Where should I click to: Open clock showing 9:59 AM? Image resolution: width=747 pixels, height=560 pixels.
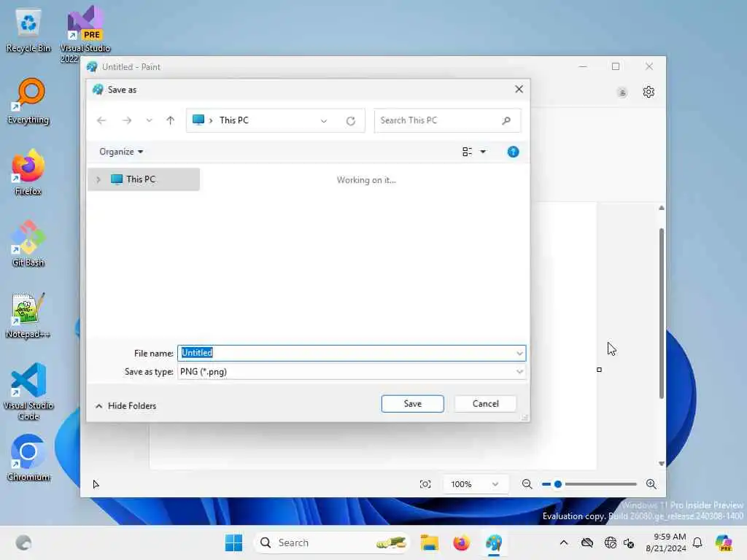point(666,542)
